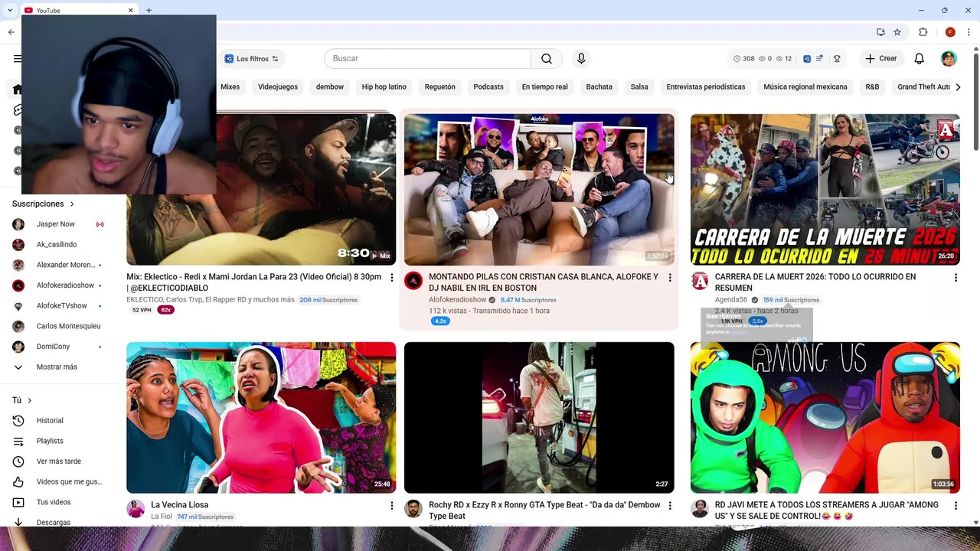
Task: Start voice search with the microphone
Action: [x=581, y=59]
